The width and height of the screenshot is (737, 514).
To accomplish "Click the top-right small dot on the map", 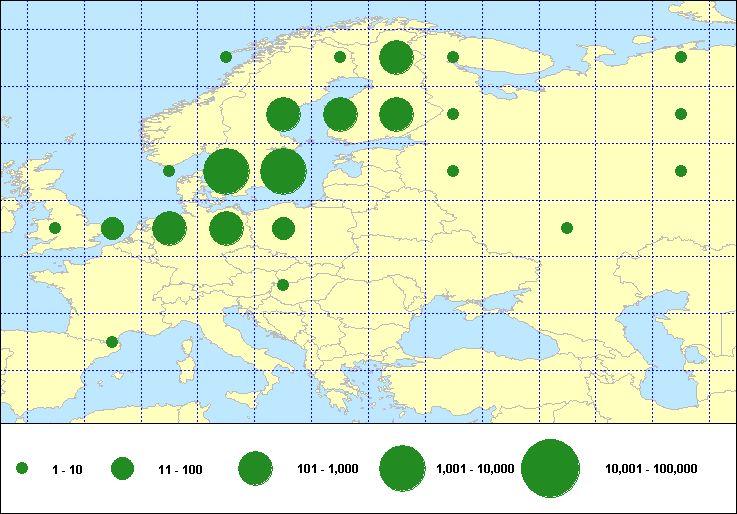I will [x=681, y=57].
